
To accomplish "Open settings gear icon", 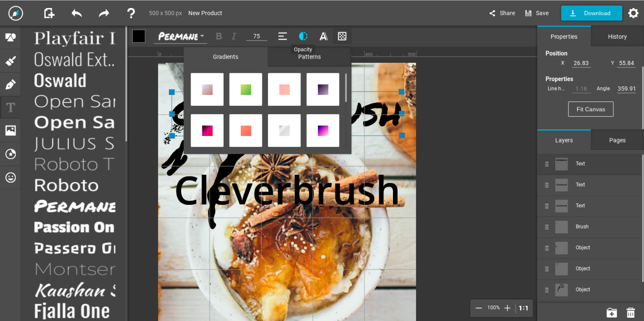I will click(x=633, y=13).
